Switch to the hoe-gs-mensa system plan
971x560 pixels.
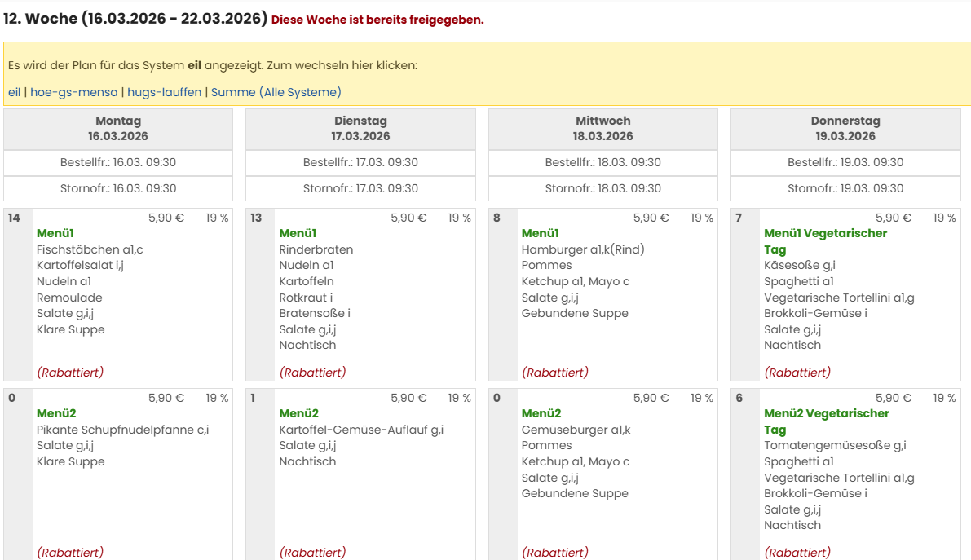coord(74,92)
